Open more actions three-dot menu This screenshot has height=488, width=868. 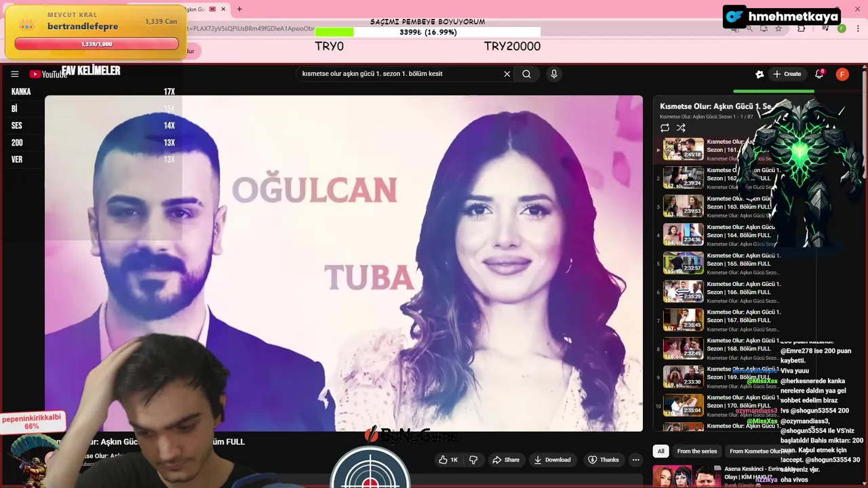click(635, 460)
